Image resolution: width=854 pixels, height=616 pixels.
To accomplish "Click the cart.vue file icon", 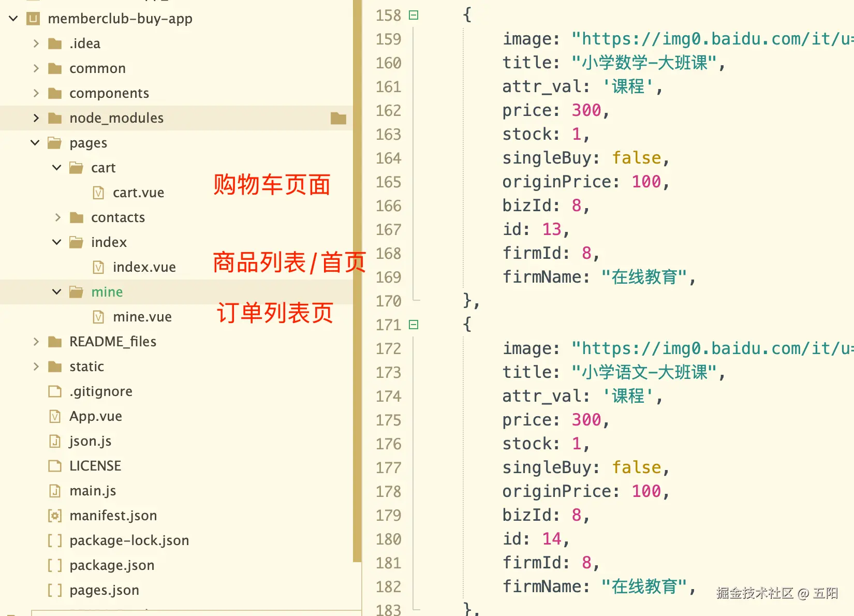I will [x=98, y=193].
